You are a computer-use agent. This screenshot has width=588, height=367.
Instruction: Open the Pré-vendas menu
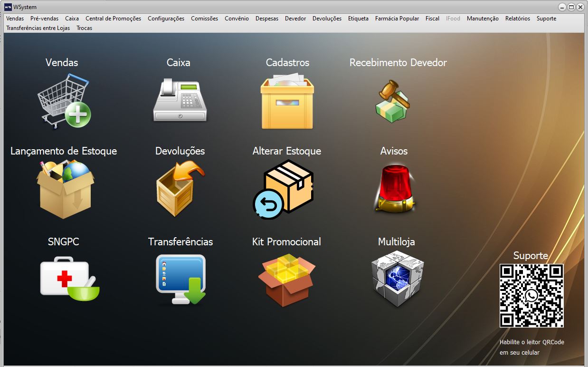pyautogui.click(x=44, y=19)
